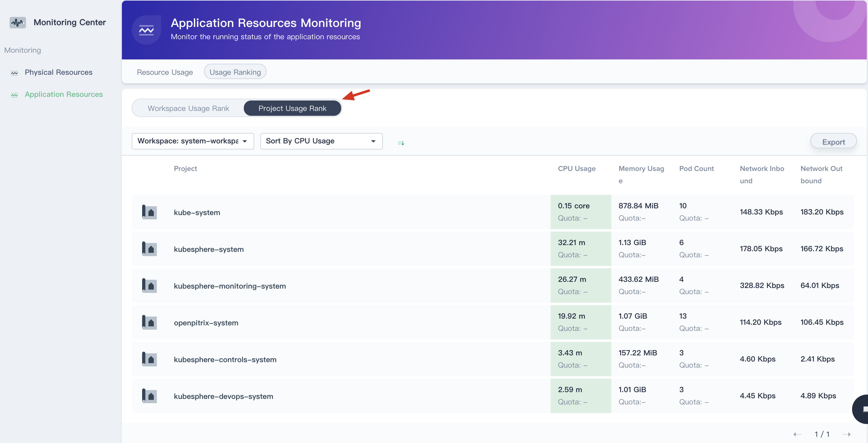868x443 pixels.
Task: Go to the previous page arrow
Action: click(x=797, y=434)
